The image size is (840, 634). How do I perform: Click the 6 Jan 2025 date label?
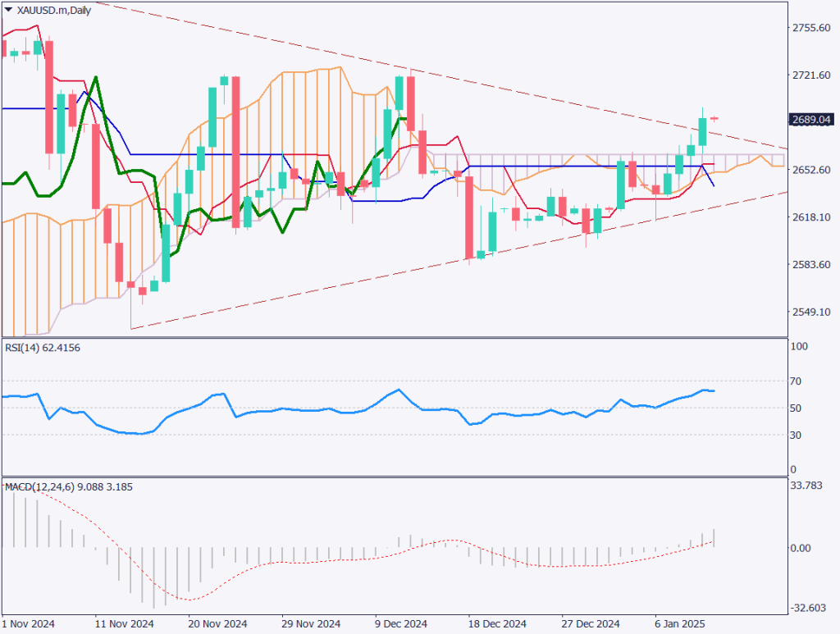pyautogui.click(x=678, y=623)
